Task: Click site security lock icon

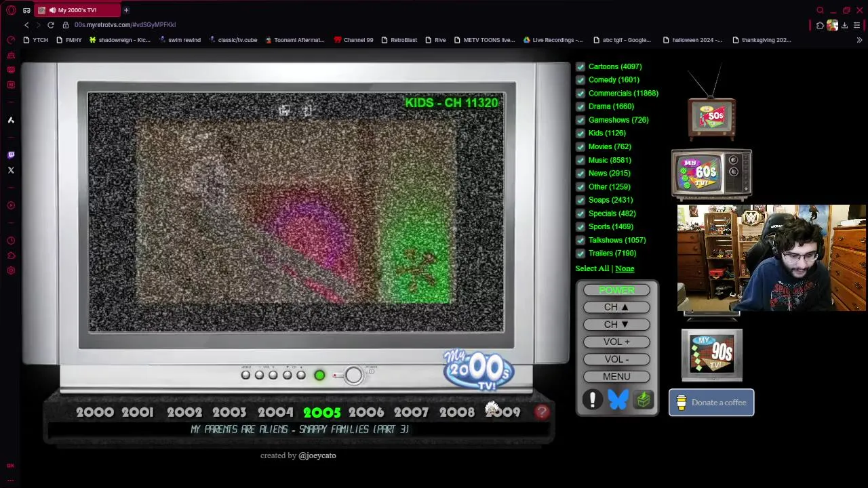Action: click(x=66, y=24)
